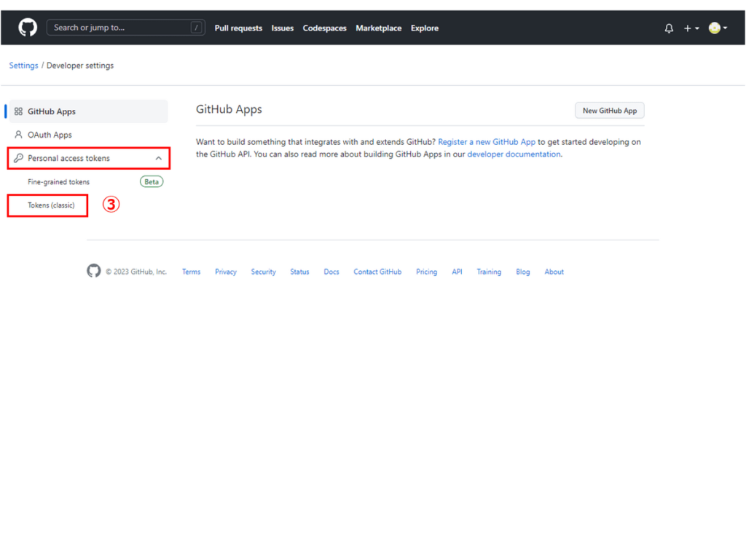746x560 pixels.
Task: Click the slash shortcut icon in search box
Action: (x=196, y=28)
